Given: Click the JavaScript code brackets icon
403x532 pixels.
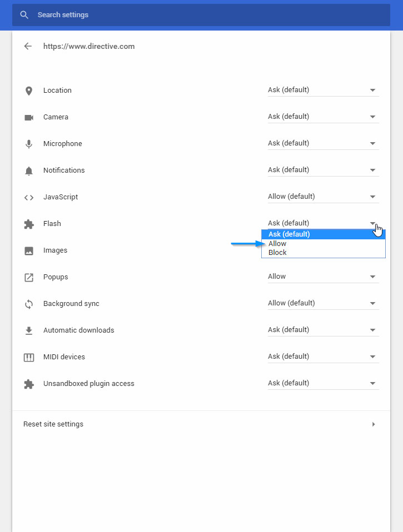Looking at the screenshot, I should (x=28, y=197).
